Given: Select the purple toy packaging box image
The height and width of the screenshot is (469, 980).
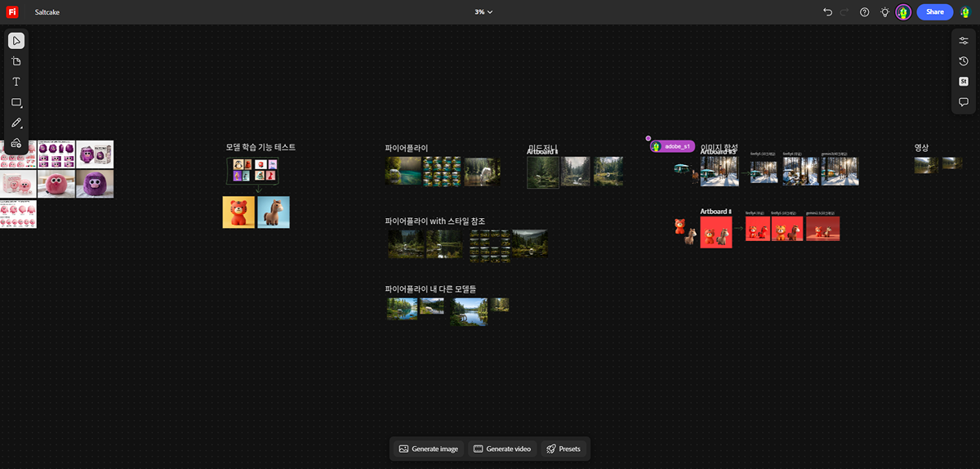Looking at the screenshot, I should pyautogui.click(x=95, y=154).
